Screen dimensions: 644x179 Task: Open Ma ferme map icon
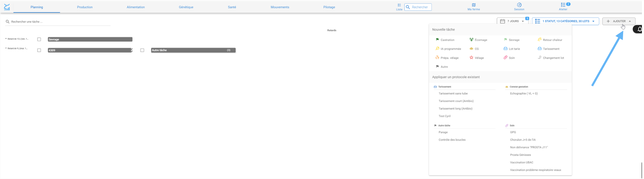click(x=474, y=5)
